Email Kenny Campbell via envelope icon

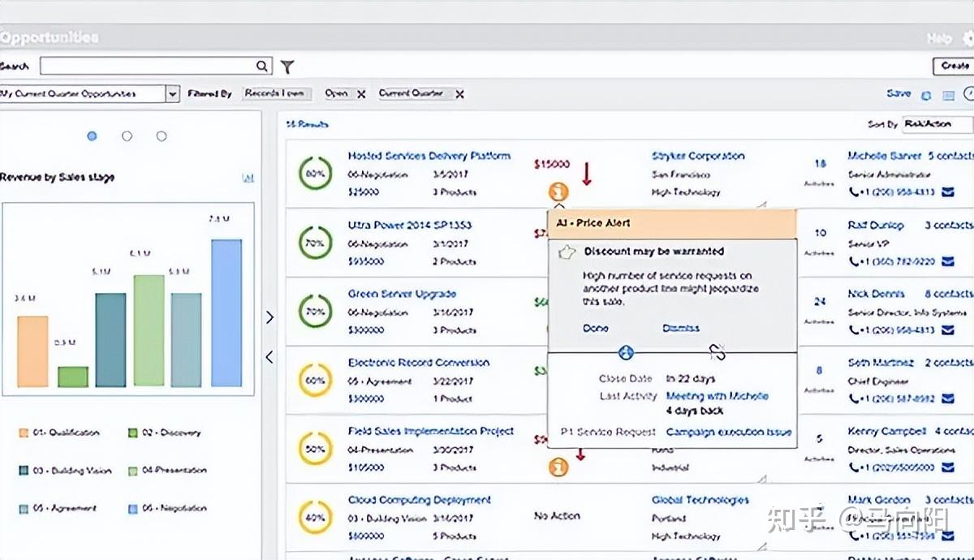tap(948, 467)
